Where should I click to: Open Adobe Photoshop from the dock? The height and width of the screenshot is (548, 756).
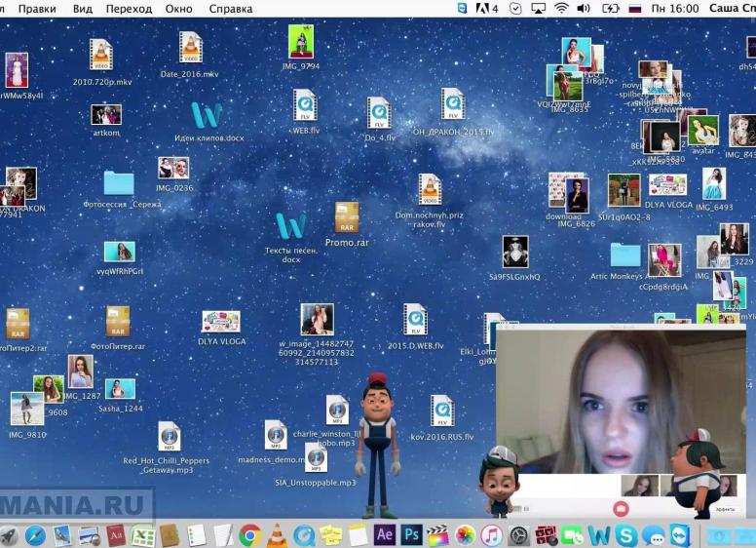(x=411, y=534)
